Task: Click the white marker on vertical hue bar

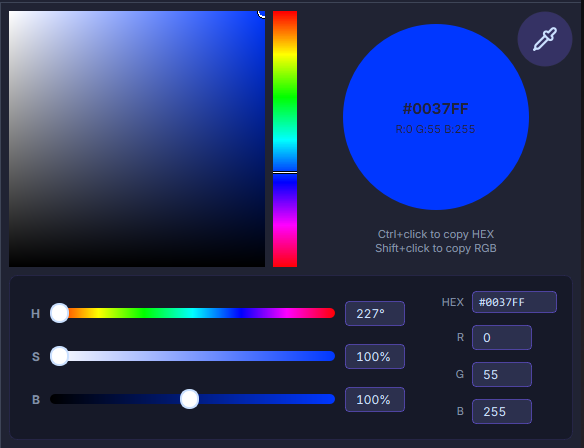Action: click(285, 172)
